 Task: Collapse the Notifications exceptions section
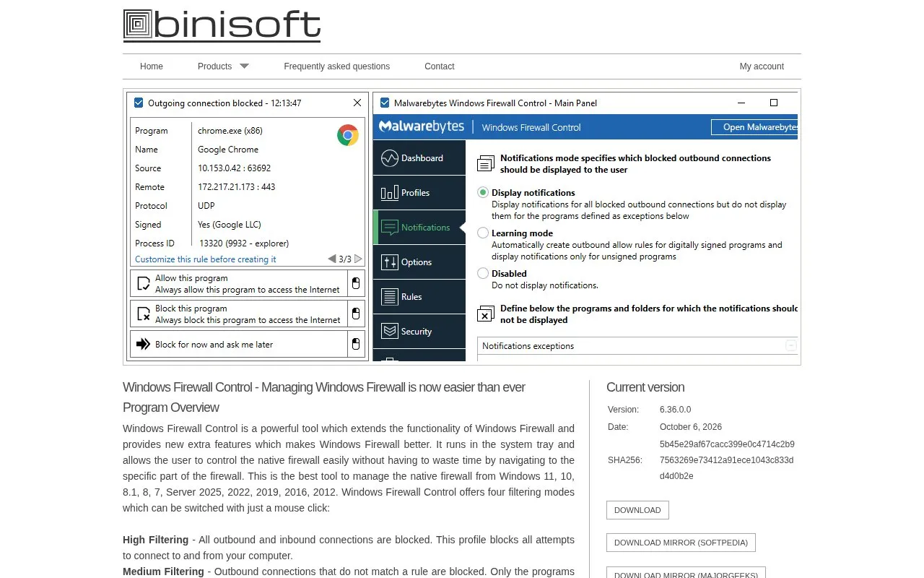click(x=791, y=346)
